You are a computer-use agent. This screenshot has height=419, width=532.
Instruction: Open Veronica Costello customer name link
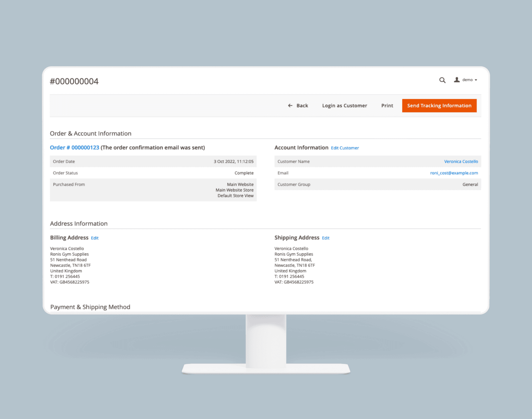tap(461, 161)
